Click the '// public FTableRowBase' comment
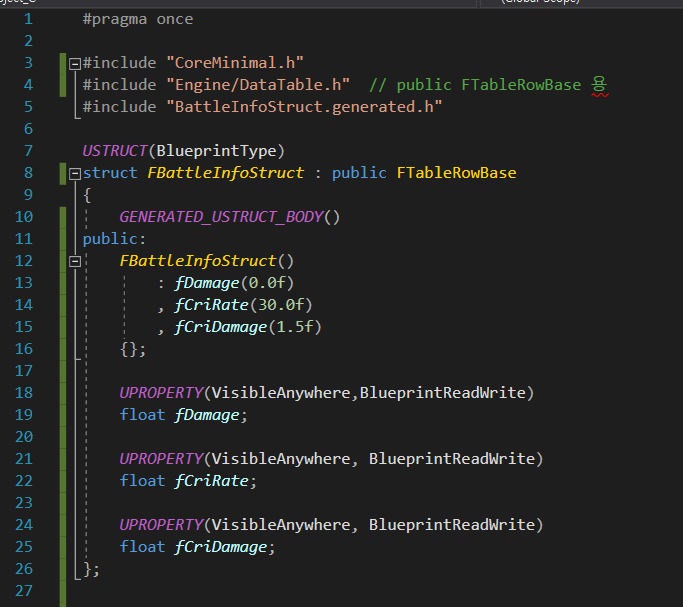 click(475, 85)
